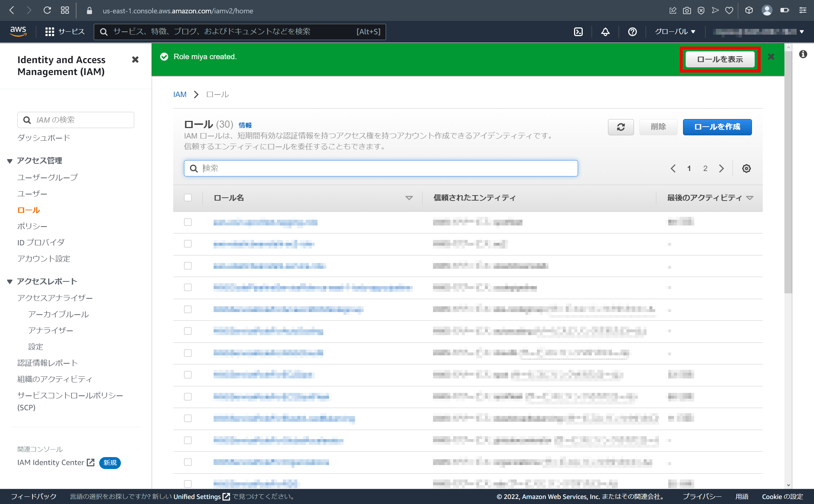The height and width of the screenshot is (504, 814).
Task: Click the browser edit screenshot icon
Action: pyautogui.click(x=673, y=10)
